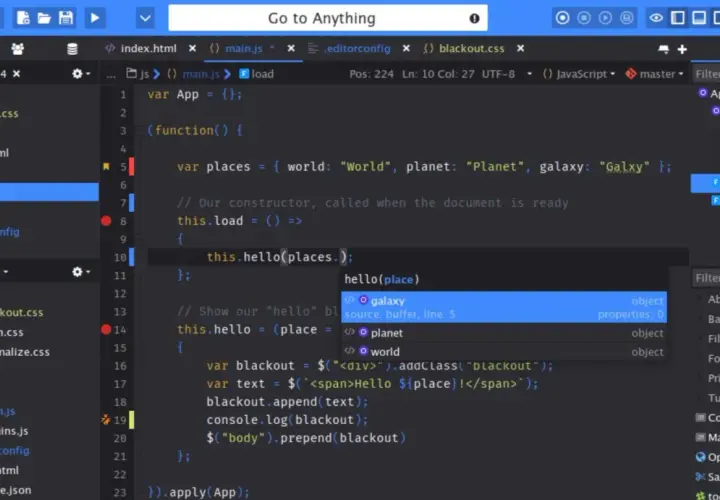The image size is (720, 500).
Task: Close the index.html tab
Action: (192, 48)
